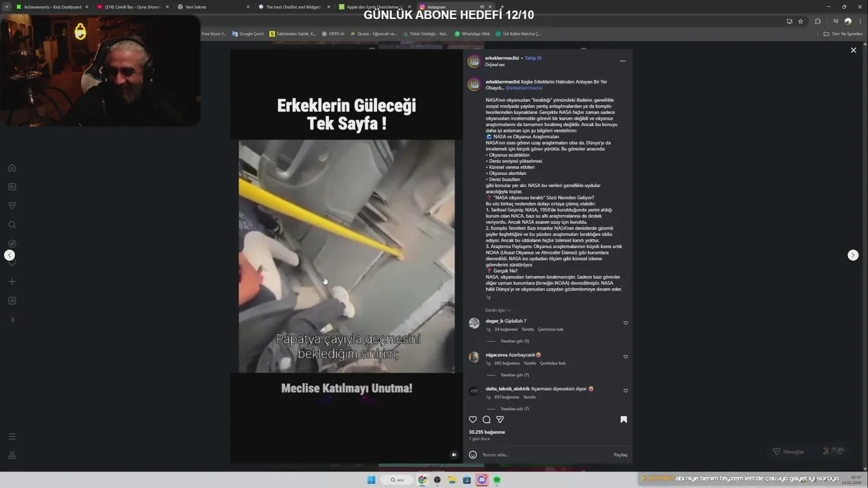Image resolution: width=868 pixels, height=488 pixels.
Task: Switch to 'The best ChatBot and Widgets' tab
Action: point(294,7)
